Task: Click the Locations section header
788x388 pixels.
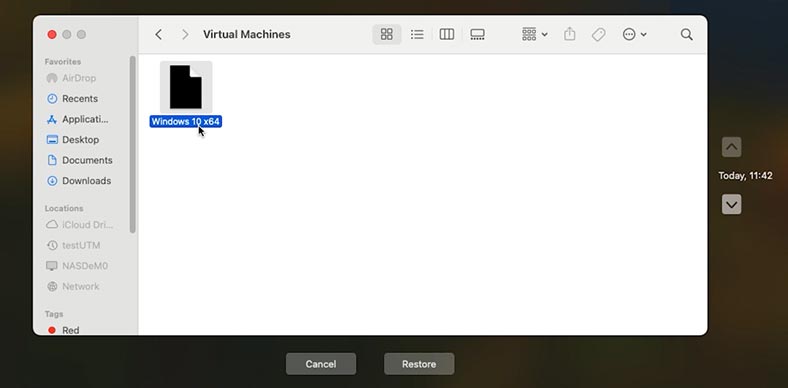Action: click(x=64, y=208)
